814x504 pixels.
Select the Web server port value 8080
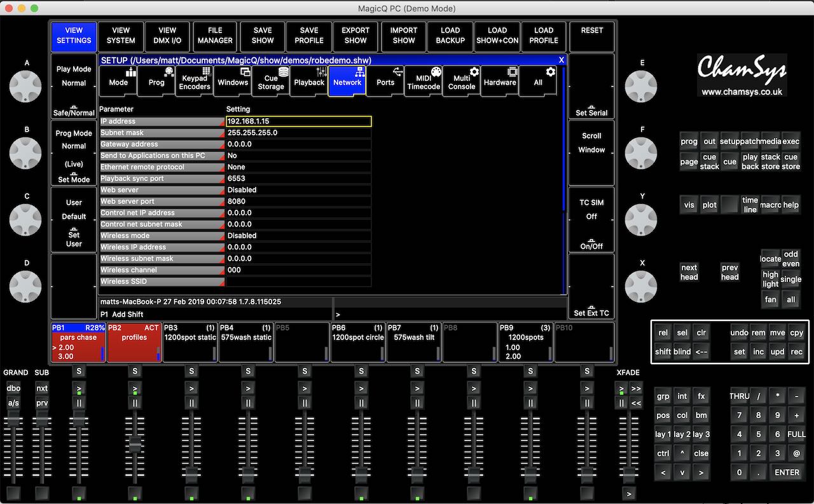pos(299,201)
